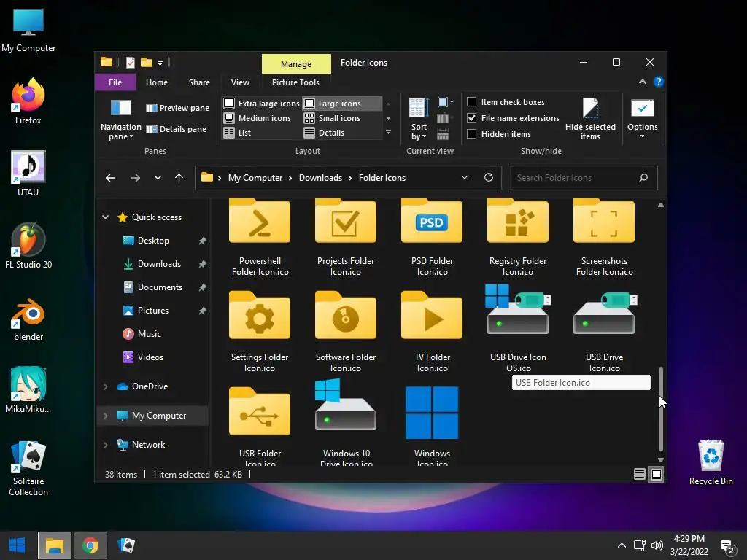Select the USB Folder Icon.ico file
The image size is (747, 560).
pos(260,425)
